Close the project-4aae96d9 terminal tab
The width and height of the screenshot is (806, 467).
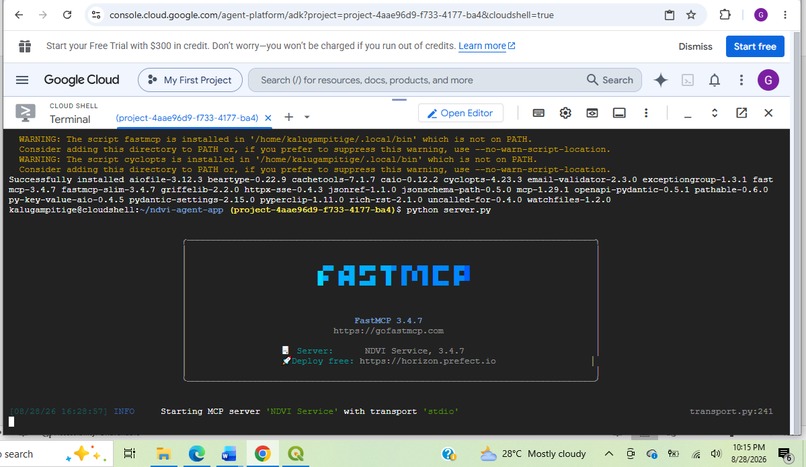[x=268, y=118]
